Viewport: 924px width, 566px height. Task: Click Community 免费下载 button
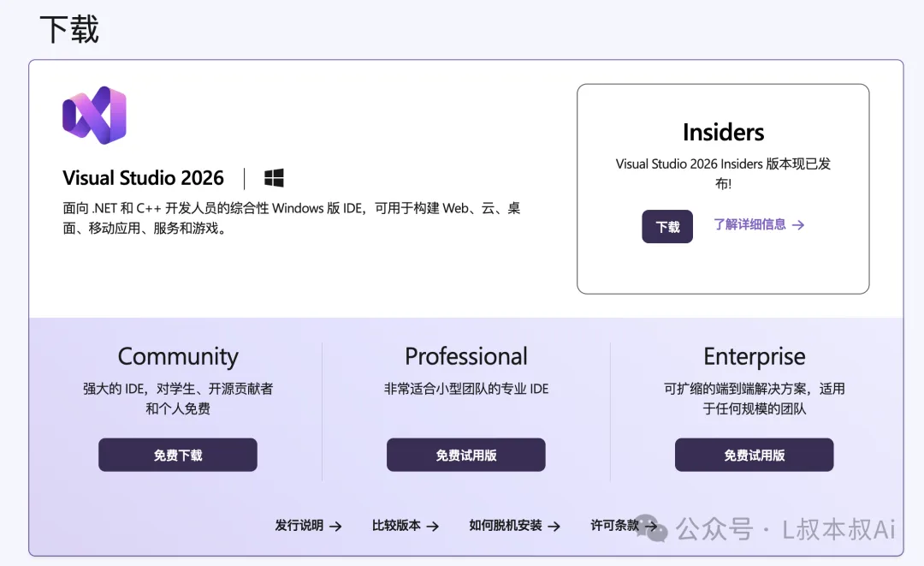pyautogui.click(x=178, y=455)
